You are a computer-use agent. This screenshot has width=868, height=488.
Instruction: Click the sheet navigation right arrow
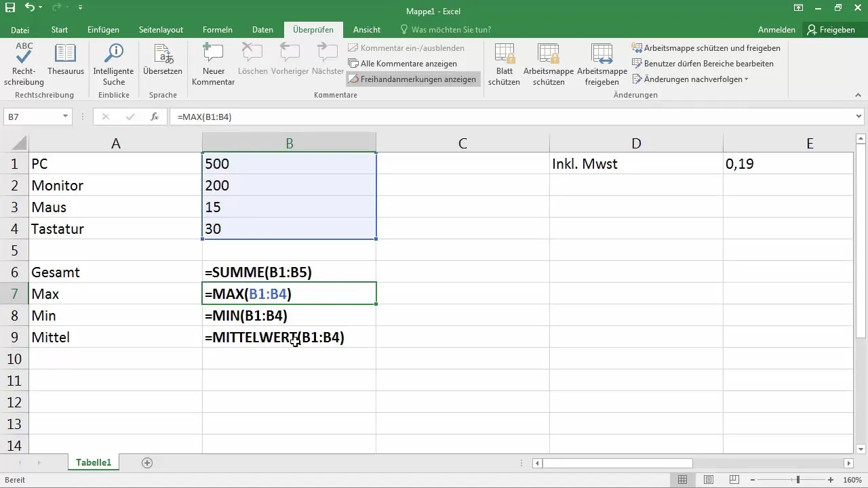point(39,463)
